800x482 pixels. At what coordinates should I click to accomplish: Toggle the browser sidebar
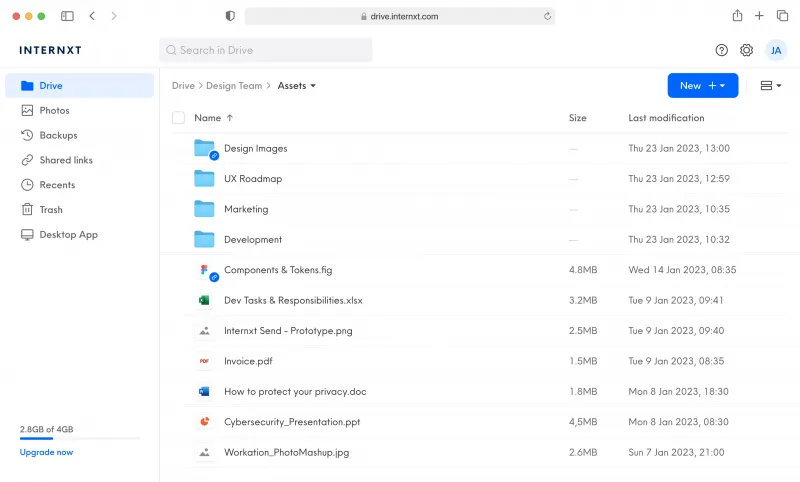[67, 16]
